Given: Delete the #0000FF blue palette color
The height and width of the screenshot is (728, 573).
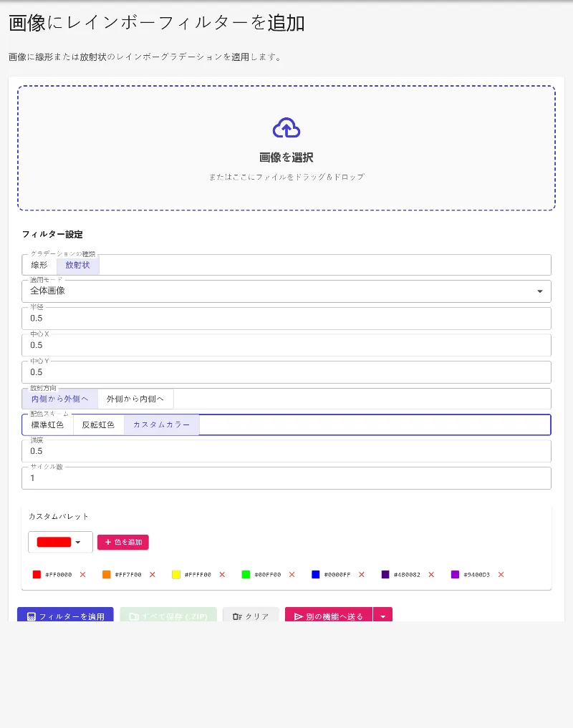Looking at the screenshot, I should click(362, 575).
